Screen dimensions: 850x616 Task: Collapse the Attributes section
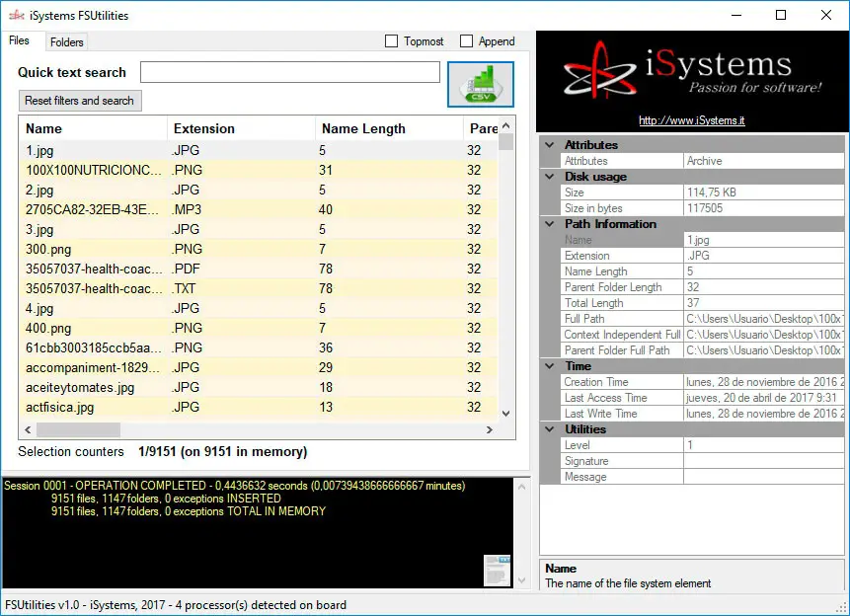coord(550,145)
